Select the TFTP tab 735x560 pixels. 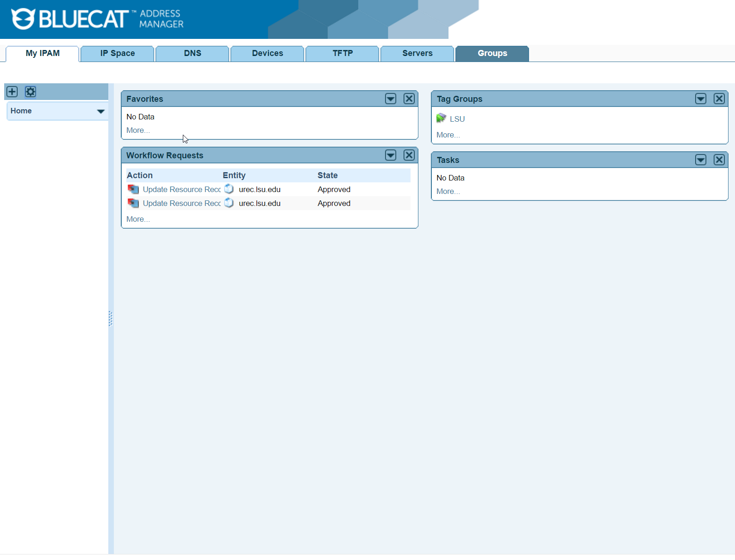point(343,53)
